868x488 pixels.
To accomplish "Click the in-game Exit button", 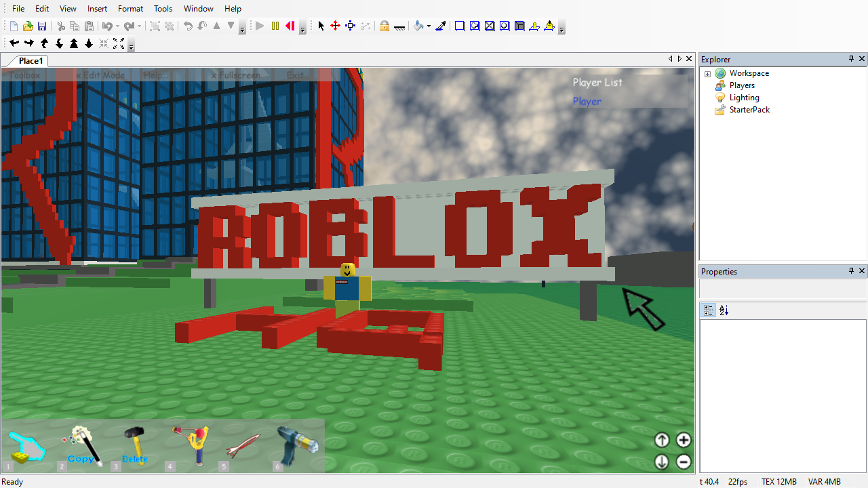I will (x=295, y=75).
